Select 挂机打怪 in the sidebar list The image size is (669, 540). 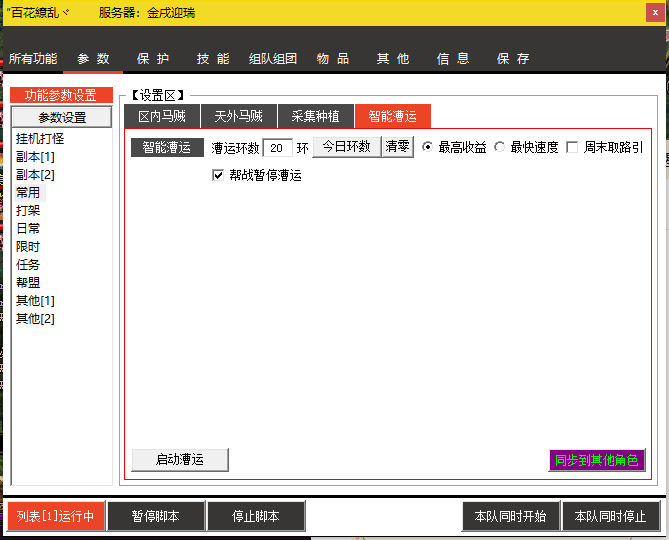(40, 139)
